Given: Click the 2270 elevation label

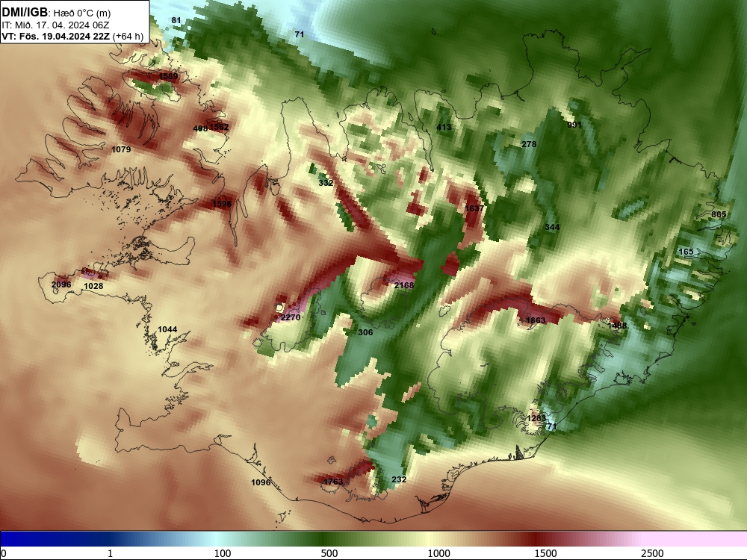Looking at the screenshot, I should [x=290, y=317].
